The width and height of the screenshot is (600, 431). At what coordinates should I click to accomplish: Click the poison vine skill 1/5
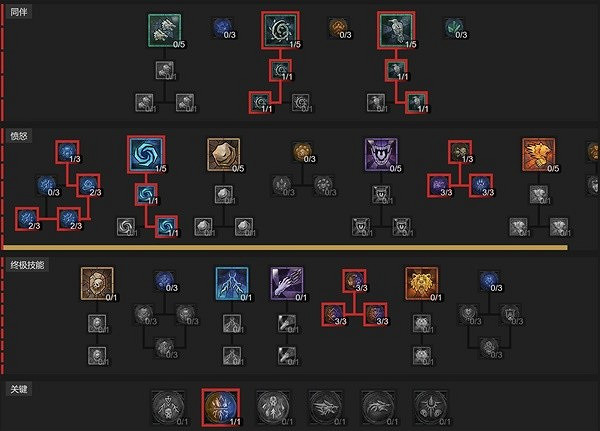(x=280, y=31)
